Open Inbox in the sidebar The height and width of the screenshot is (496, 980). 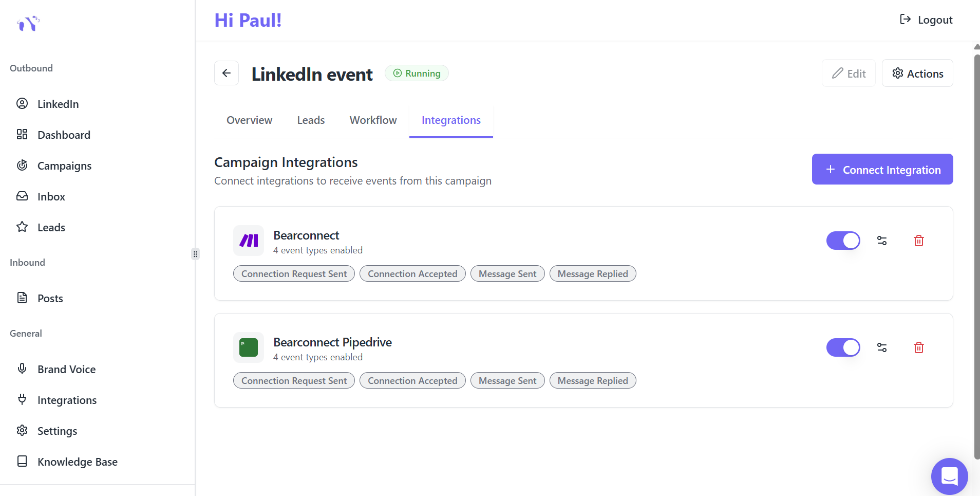[x=51, y=197]
